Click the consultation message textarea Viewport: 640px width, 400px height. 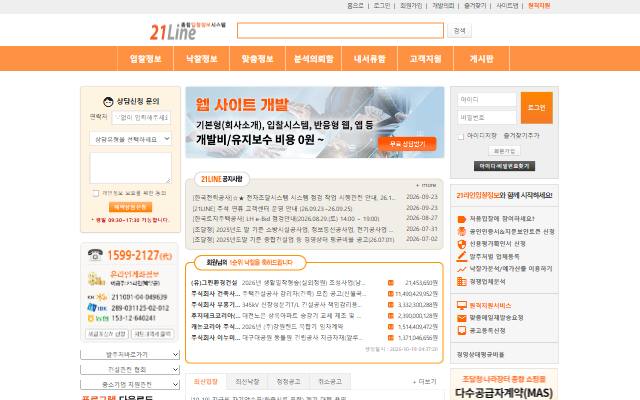coord(131,168)
